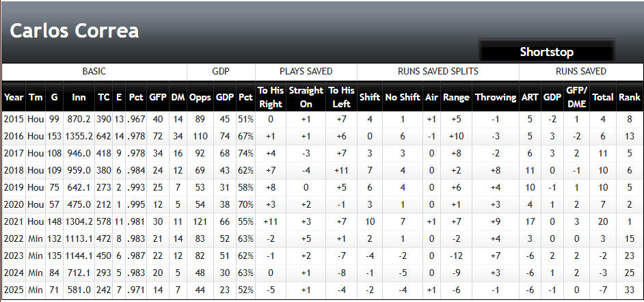644x302 pixels.
Task: Open the Shortstop position selector
Action: click(546, 52)
